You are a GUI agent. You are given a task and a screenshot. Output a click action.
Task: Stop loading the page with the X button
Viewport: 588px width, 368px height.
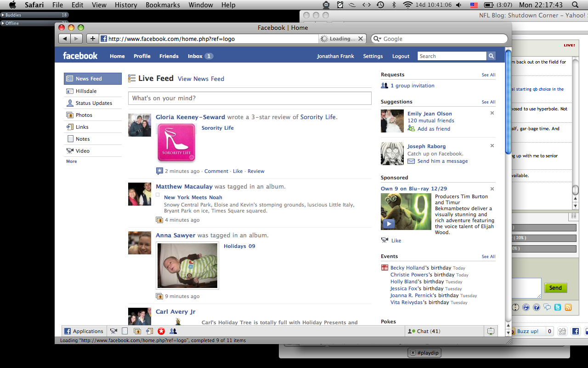pyautogui.click(x=361, y=39)
